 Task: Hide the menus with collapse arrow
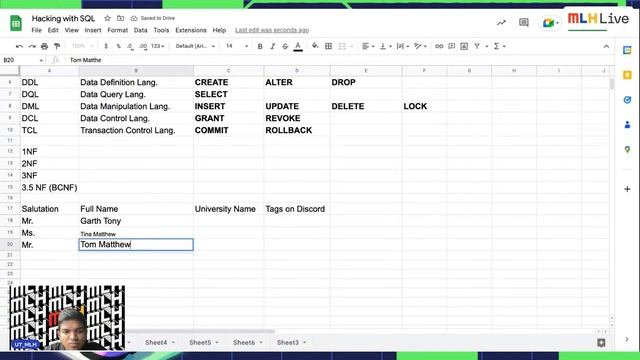click(x=606, y=47)
